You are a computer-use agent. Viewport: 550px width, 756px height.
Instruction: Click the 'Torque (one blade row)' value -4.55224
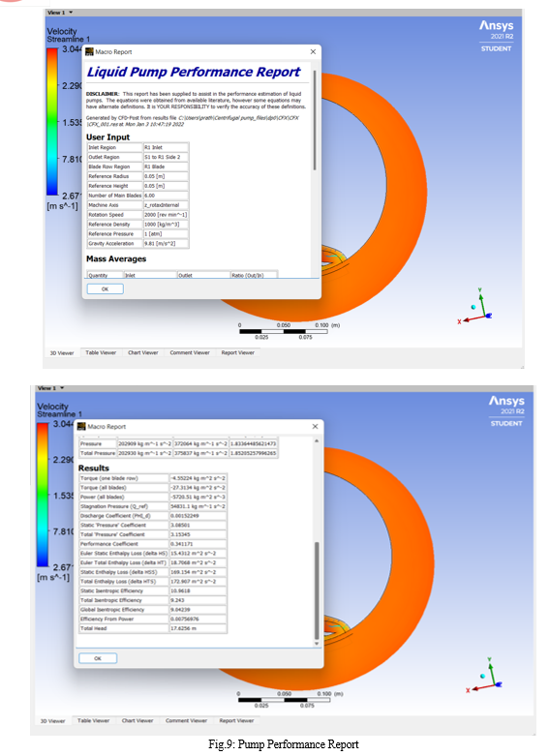pyautogui.click(x=198, y=478)
